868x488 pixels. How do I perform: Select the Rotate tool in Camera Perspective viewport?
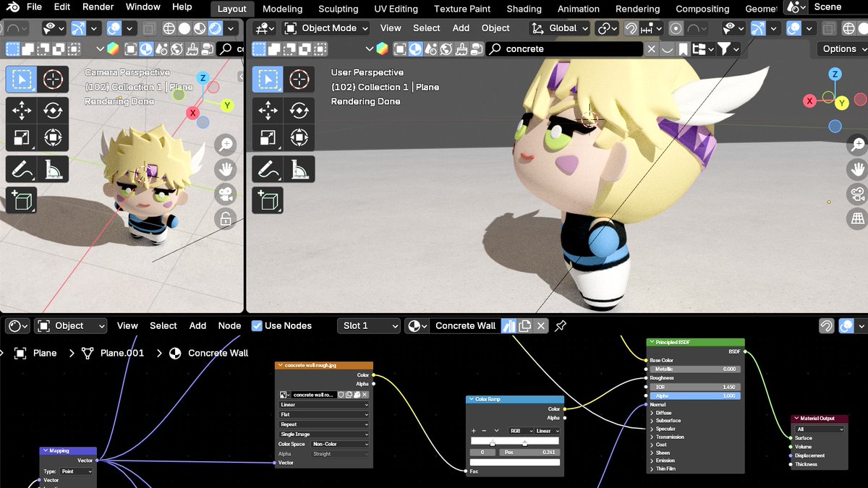pyautogui.click(x=53, y=111)
